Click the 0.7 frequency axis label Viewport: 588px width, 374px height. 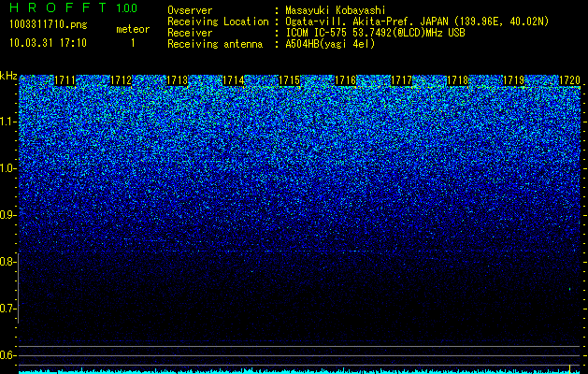(7, 309)
